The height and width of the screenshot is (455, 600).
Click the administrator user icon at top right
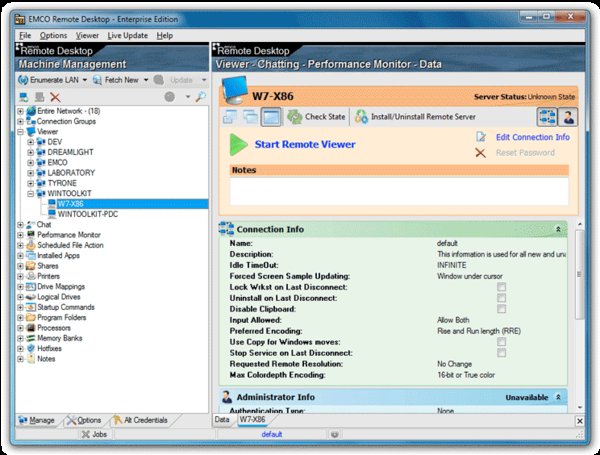[x=568, y=117]
